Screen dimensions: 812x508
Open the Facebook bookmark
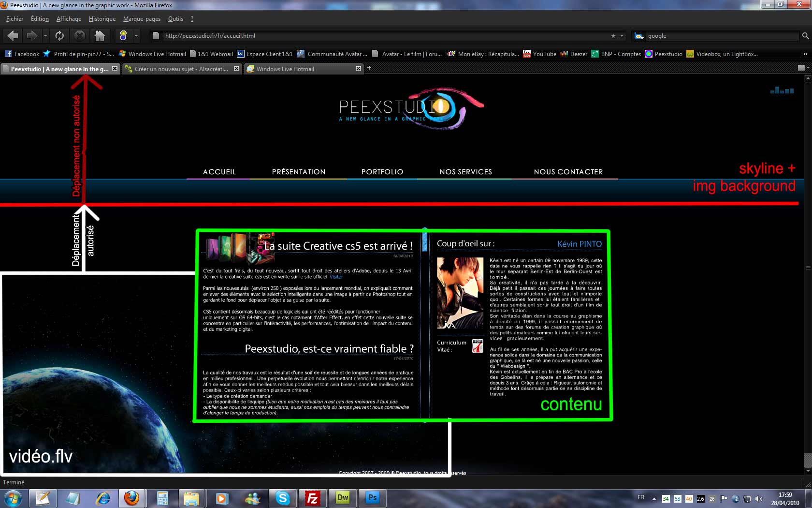pos(22,54)
